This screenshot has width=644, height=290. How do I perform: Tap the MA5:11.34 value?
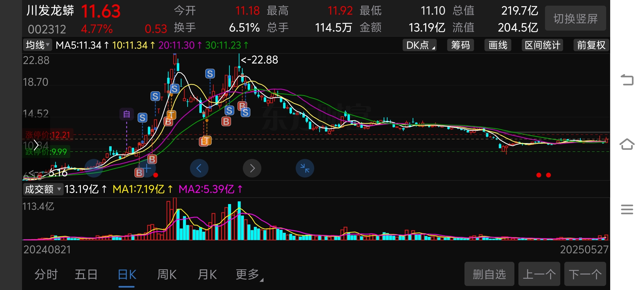click(x=79, y=45)
